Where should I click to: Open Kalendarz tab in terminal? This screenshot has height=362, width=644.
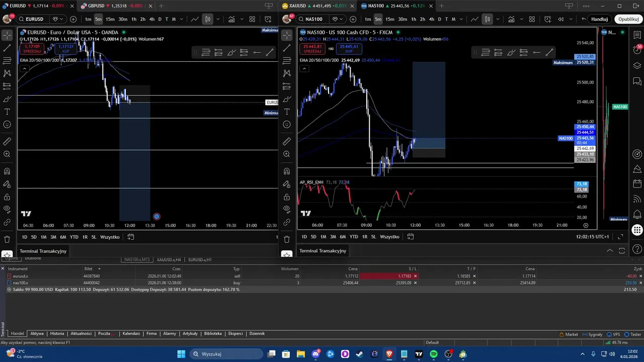tap(131, 333)
